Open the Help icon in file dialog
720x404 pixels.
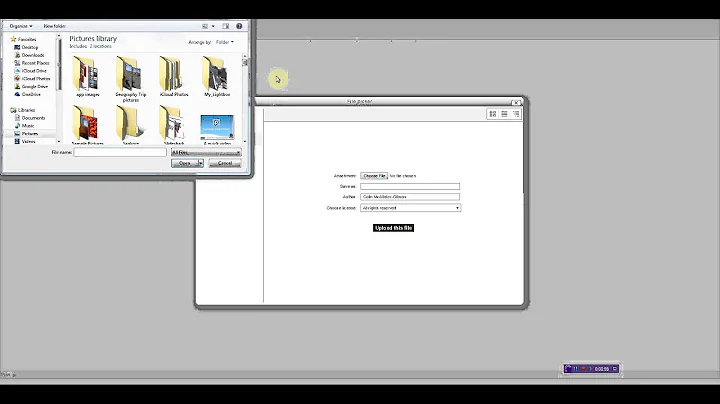(239, 26)
